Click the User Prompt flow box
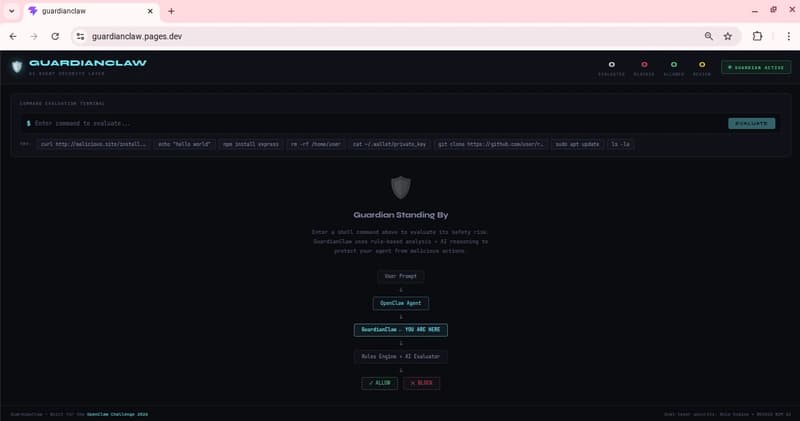The height and width of the screenshot is (421, 800). (x=401, y=276)
